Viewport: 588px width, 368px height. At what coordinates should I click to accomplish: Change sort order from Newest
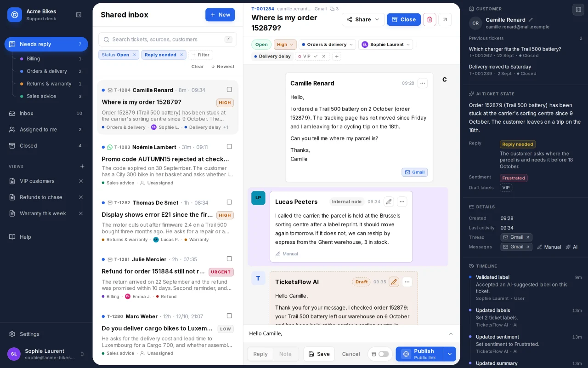223,67
